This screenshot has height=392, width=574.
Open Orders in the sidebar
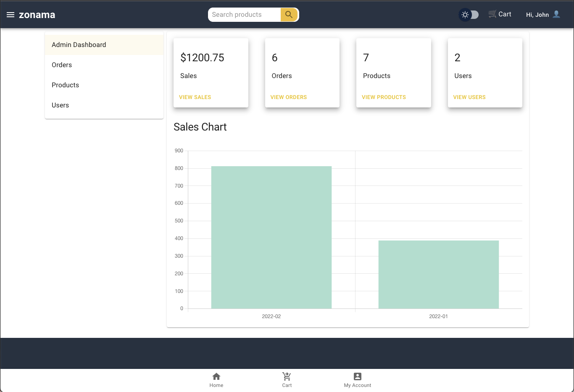[104, 65]
